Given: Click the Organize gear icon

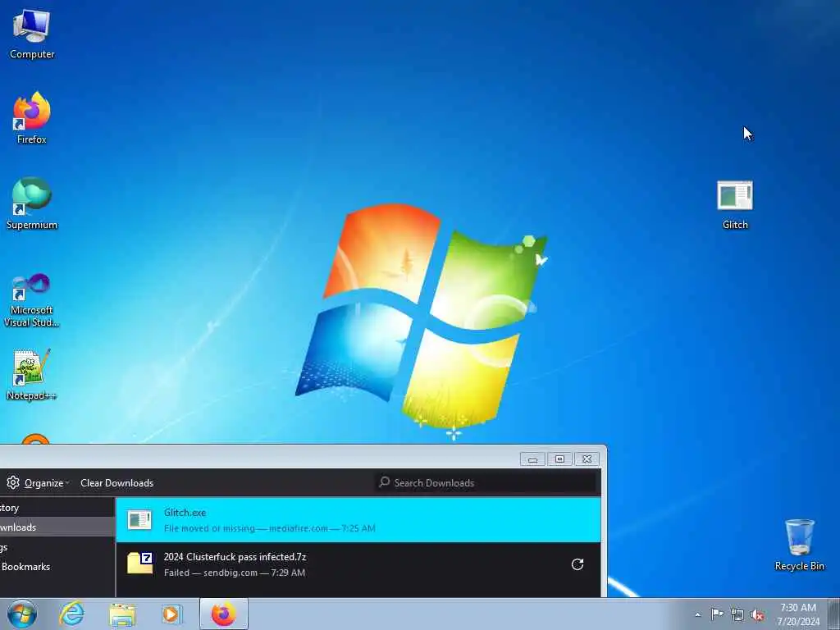Looking at the screenshot, I should point(13,482).
